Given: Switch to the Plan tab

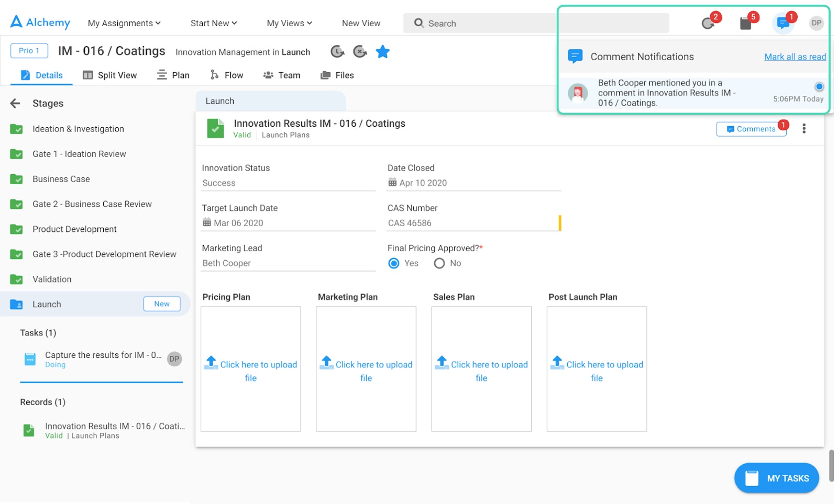Looking at the screenshot, I should [173, 75].
